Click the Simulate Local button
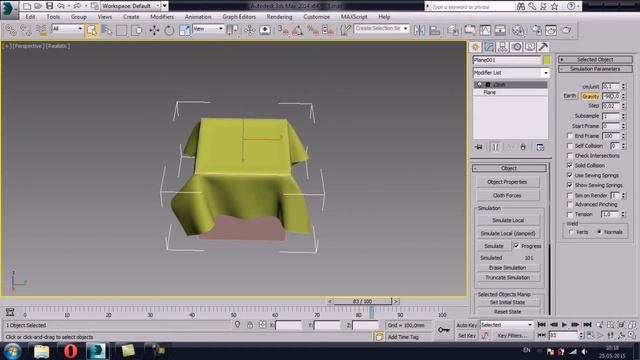 pyautogui.click(x=508, y=220)
